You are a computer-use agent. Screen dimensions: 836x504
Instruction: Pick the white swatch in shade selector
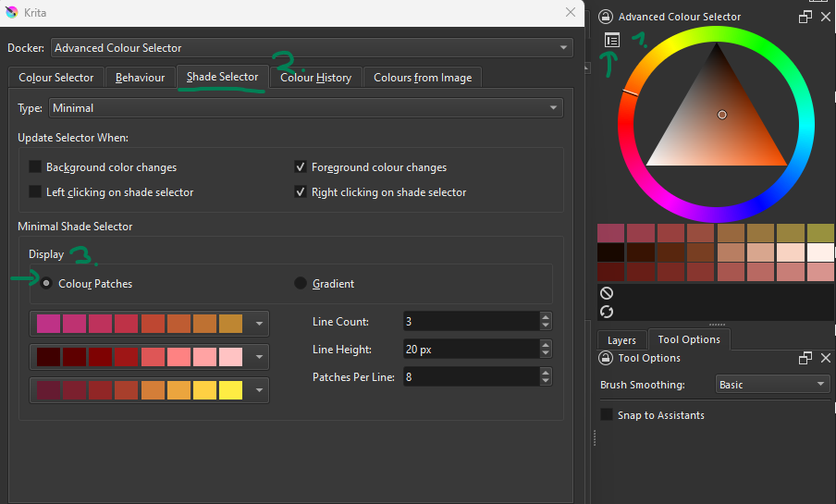click(820, 252)
